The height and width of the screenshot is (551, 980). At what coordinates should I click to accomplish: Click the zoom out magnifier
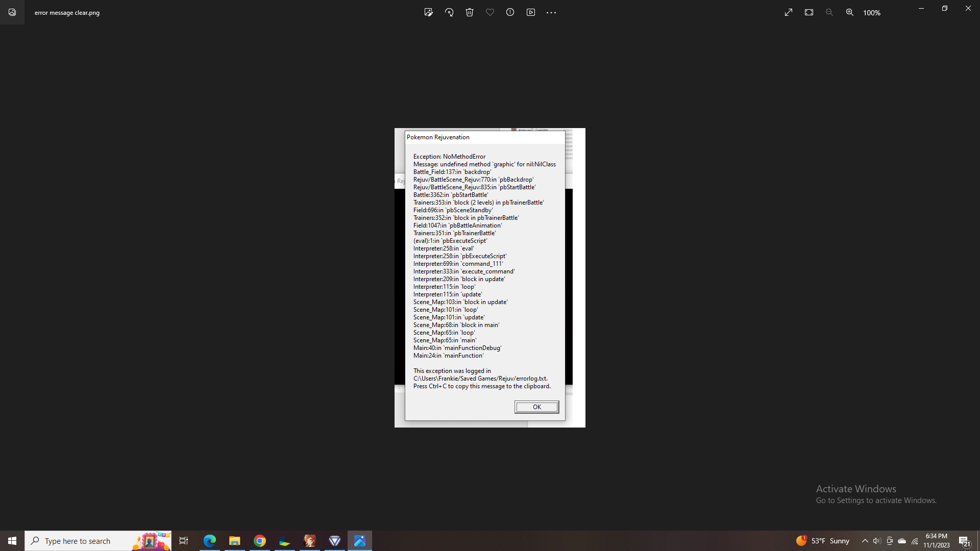pyautogui.click(x=829, y=12)
